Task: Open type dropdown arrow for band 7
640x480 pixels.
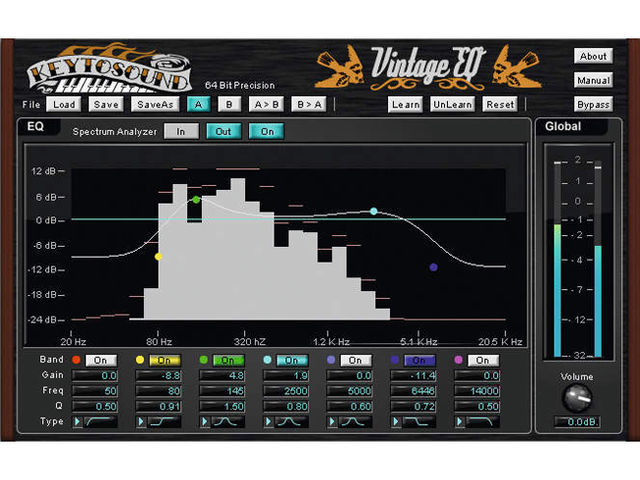Action: [x=460, y=421]
